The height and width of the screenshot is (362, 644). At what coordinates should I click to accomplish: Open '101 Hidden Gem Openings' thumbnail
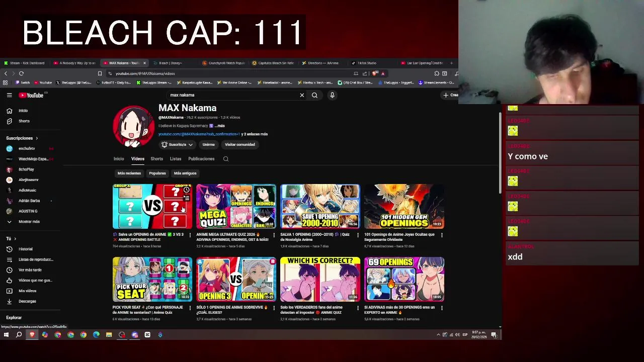click(x=404, y=206)
